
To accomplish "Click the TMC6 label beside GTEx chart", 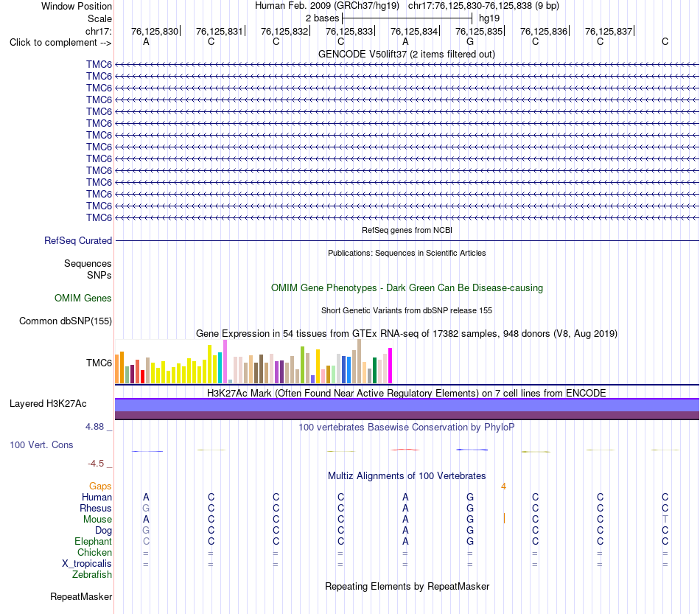I will point(99,363).
